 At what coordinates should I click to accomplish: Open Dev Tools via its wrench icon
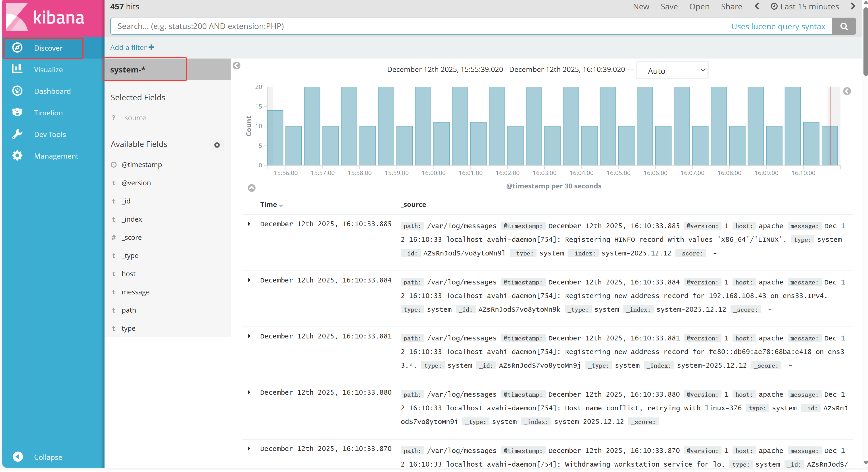(17, 134)
